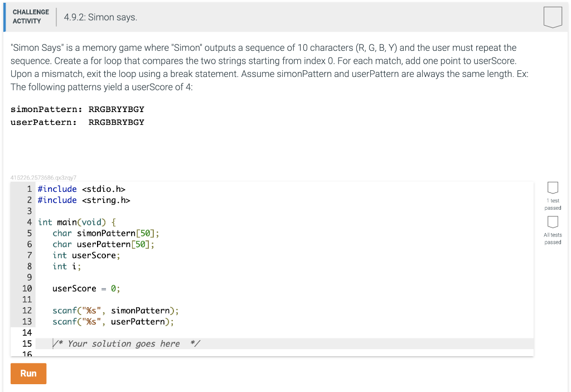Click the 'All tests passed' badge icon
The height and width of the screenshot is (392, 571).
click(x=553, y=223)
